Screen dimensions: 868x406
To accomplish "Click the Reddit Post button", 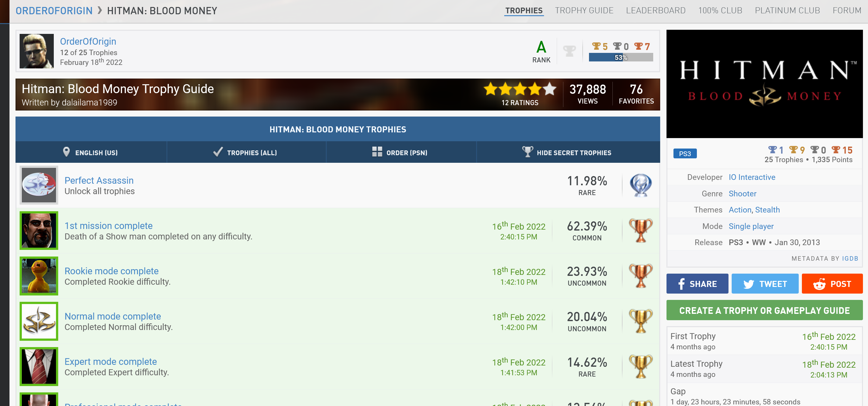I will click(832, 283).
